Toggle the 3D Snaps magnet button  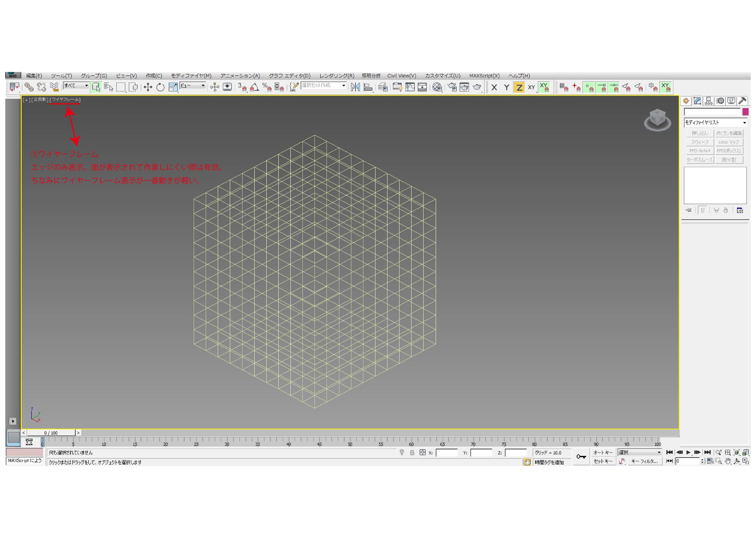point(242,87)
